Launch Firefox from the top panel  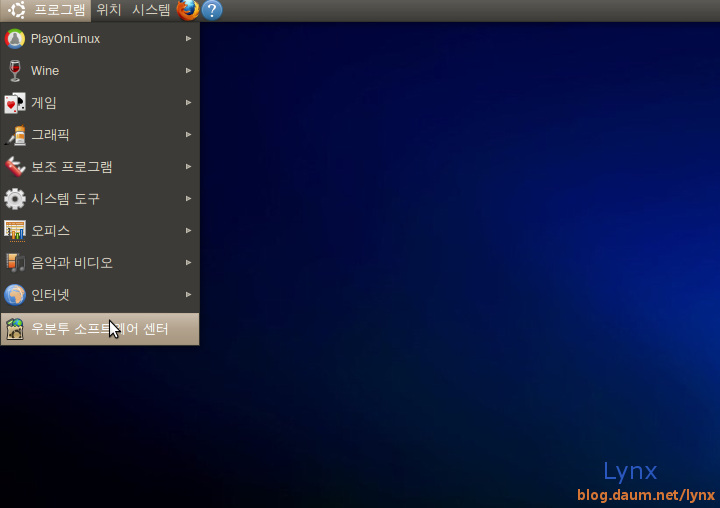tap(188, 10)
